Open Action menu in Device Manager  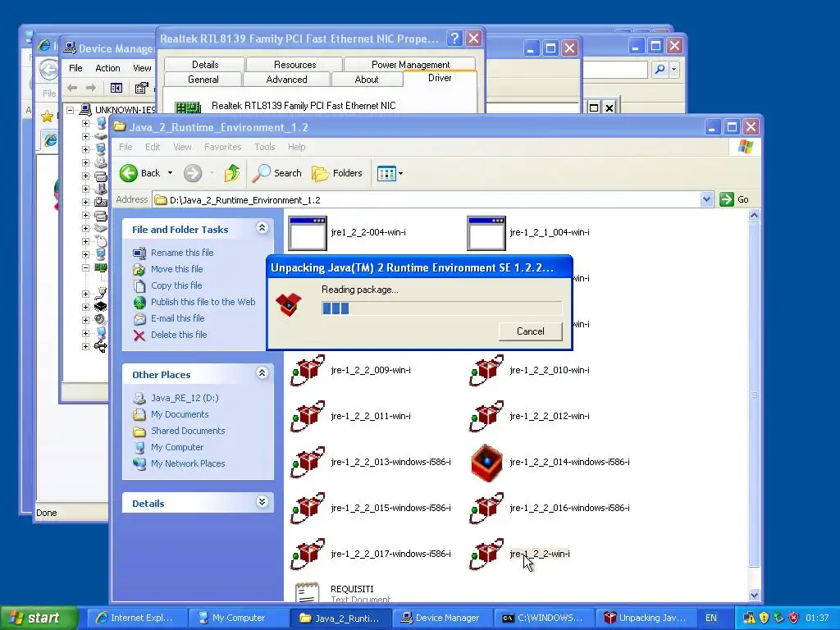107,68
